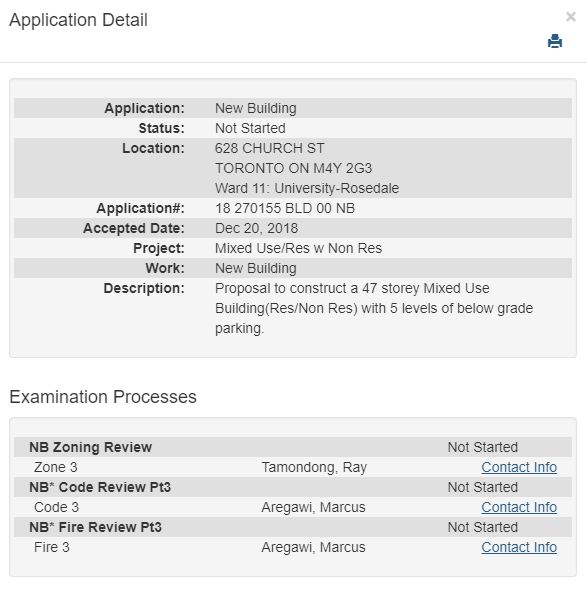Click the Not Started value beside Status
This screenshot has height=600, width=587.
(x=250, y=128)
